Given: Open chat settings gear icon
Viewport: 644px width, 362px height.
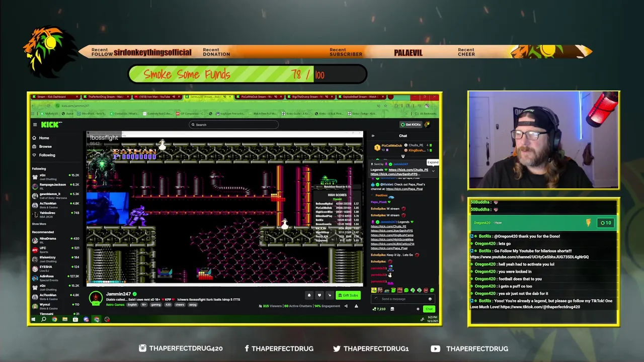Looking at the screenshot, I should click(x=418, y=309).
